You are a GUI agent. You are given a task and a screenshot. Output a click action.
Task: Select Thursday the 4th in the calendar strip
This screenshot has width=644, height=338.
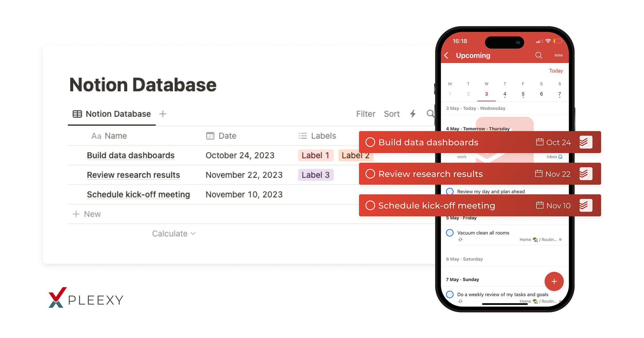(x=505, y=94)
